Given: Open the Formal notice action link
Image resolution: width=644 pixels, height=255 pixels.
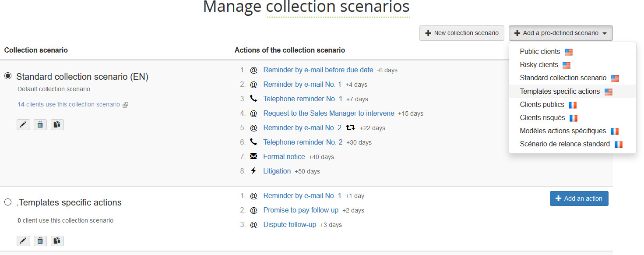Looking at the screenshot, I should point(284,157).
